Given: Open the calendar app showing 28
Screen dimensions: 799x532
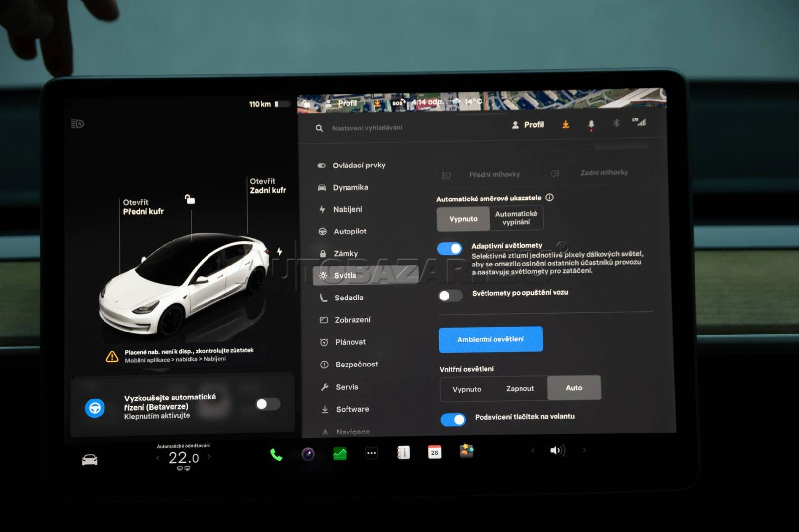Looking at the screenshot, I should pos(435,452).
